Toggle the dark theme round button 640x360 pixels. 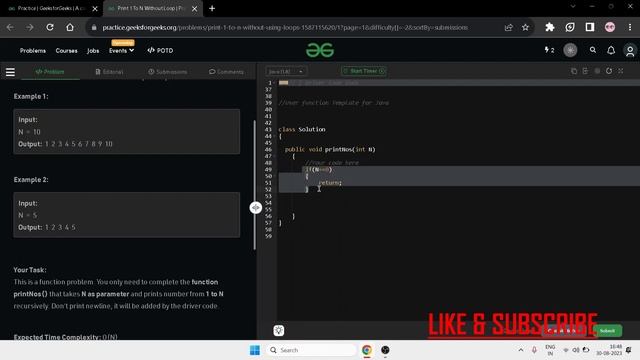[x=570, y=50]
